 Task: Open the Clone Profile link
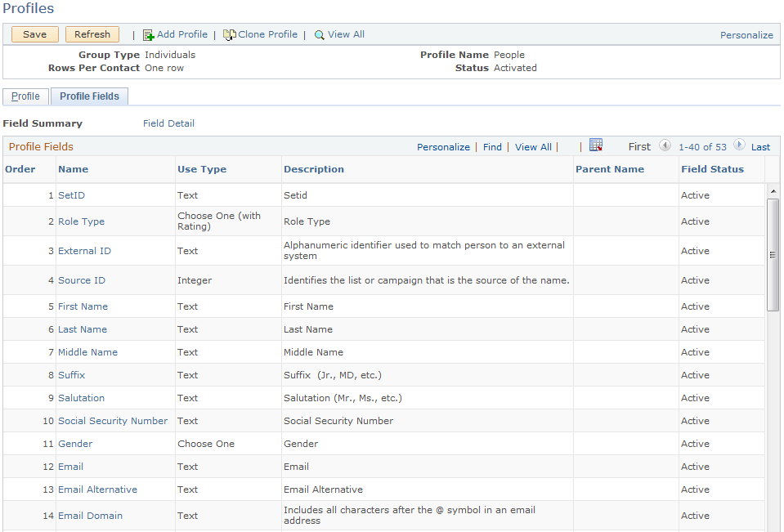pos(267,34)
